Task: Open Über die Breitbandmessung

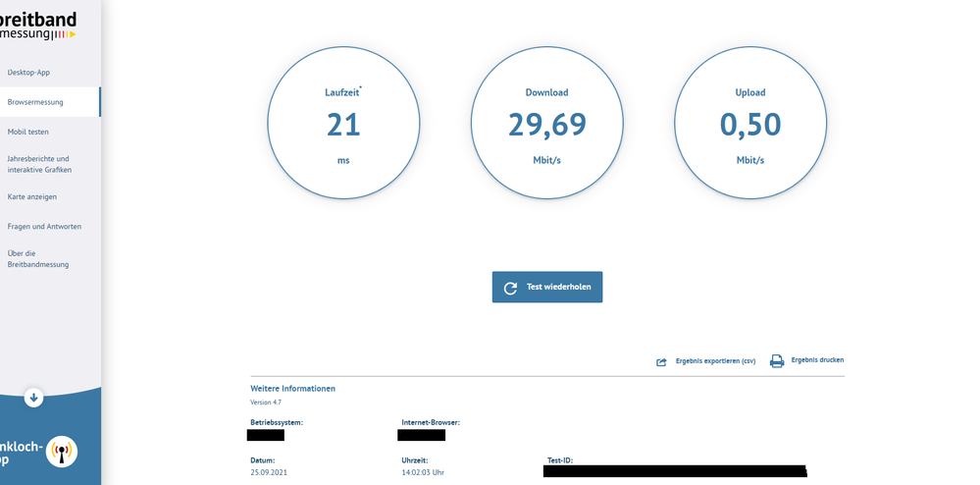Action: [38, 259]
